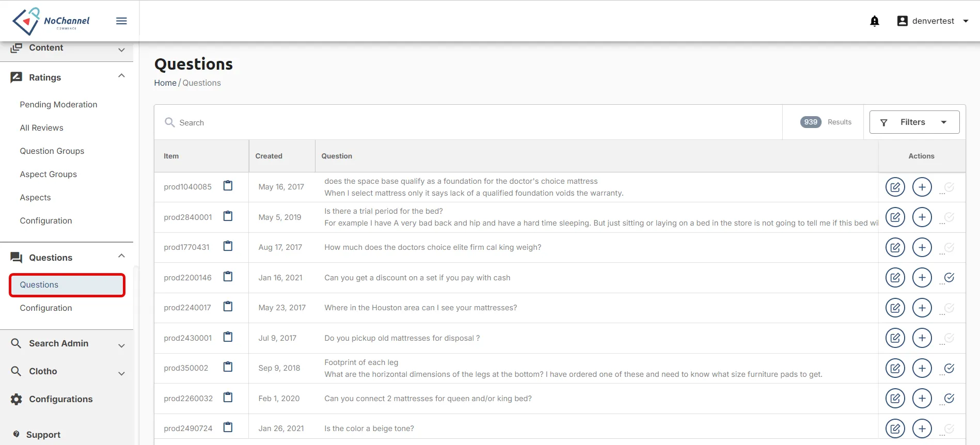Edit the Footprint of each leg question
Screen dimensions: 980x445
pos(895,368)
